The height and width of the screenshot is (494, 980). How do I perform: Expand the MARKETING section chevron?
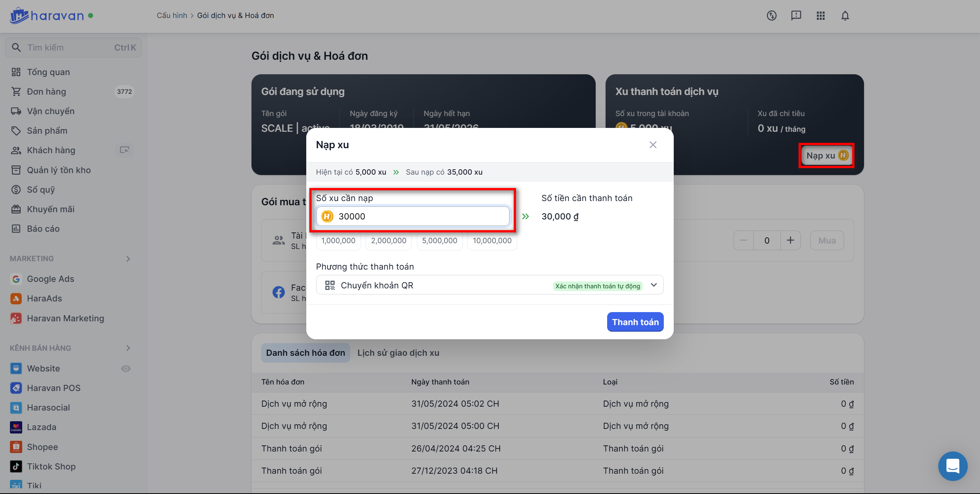tap(128, 259)
